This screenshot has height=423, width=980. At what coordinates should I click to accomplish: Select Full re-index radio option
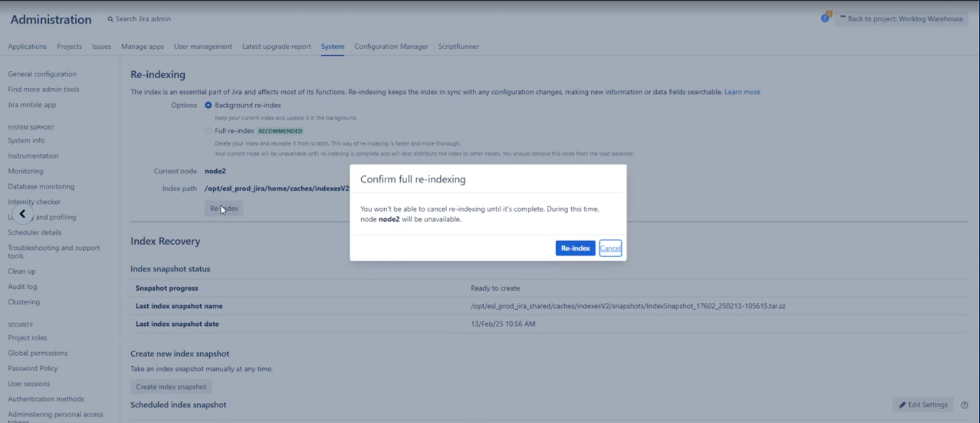coord(208,131)
